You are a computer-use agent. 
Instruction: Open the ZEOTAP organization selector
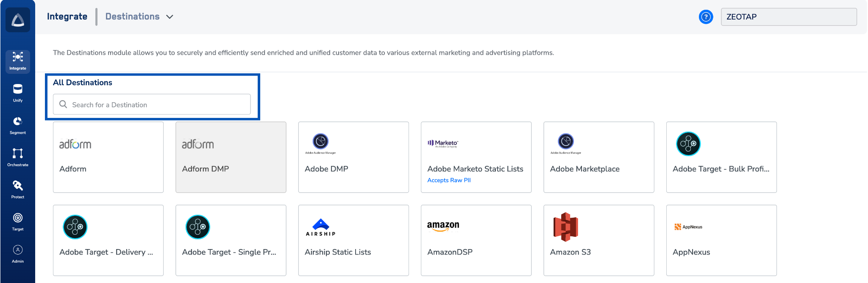pyautogui.click(x=788, y=17)
